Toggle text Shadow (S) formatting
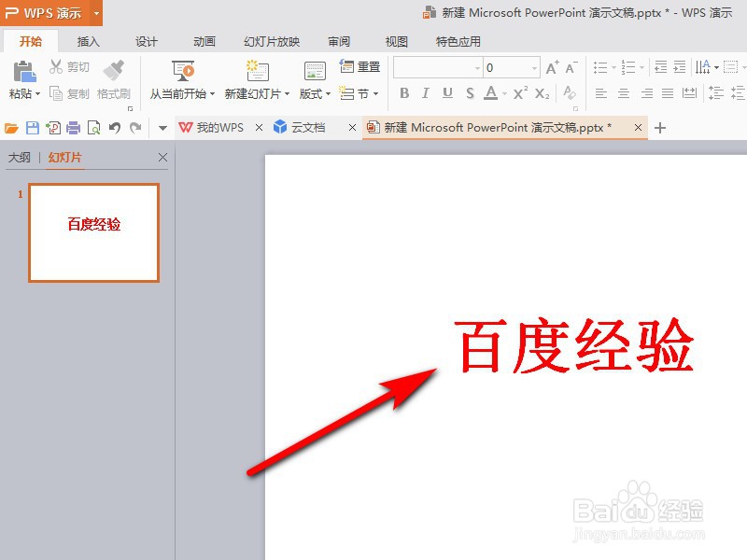Image resolution: width=747 pixels, height=560 pixels. (470, 92)
